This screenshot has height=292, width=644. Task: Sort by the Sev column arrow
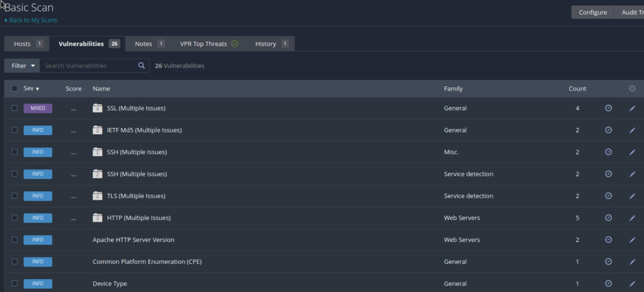point(37,89)
